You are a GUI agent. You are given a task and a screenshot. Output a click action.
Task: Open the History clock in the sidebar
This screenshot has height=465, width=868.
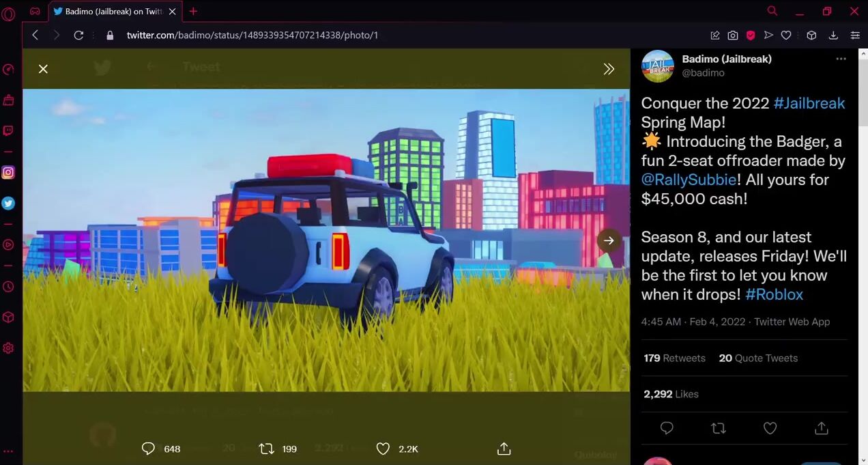click(8, 287)
